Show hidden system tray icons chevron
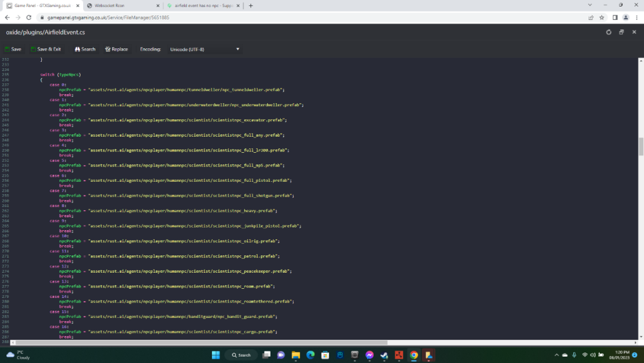This screenshot has width=644, height=363. pos(556,355)
